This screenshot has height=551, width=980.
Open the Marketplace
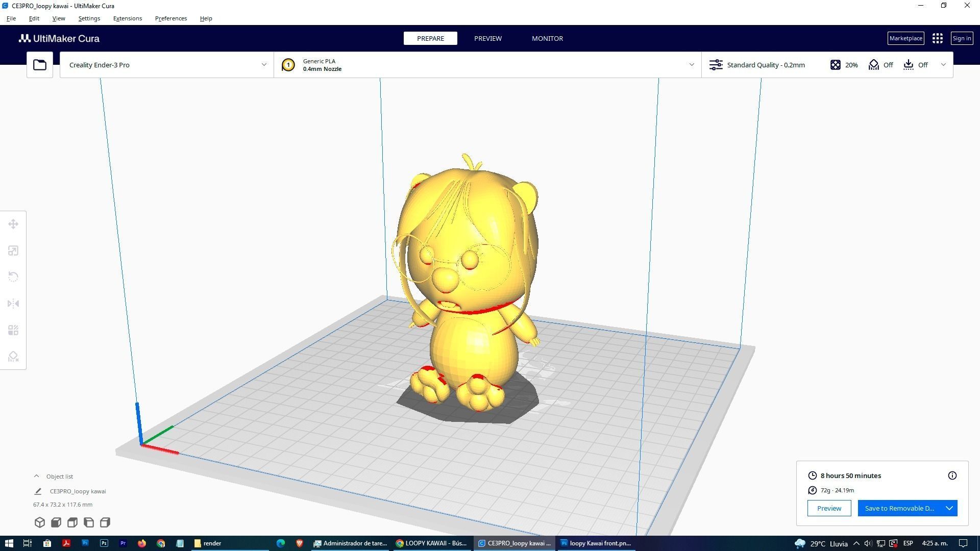pyautogui.click(x=905, y=38)
